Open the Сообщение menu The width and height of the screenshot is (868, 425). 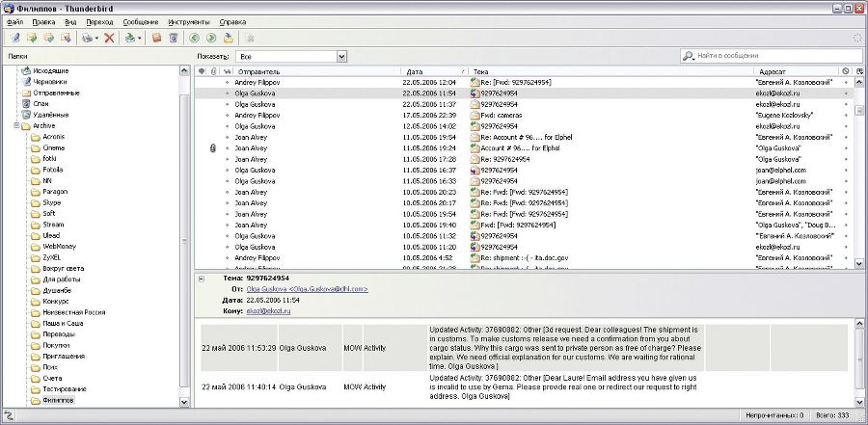(141, 20)
